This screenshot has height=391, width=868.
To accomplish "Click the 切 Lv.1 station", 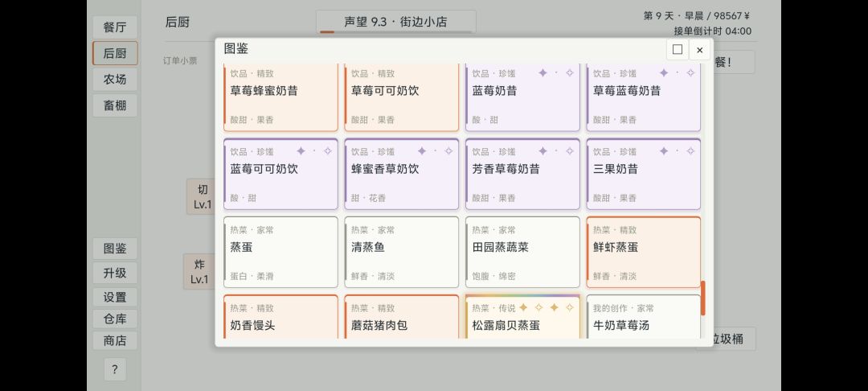I will coord(201,196).
